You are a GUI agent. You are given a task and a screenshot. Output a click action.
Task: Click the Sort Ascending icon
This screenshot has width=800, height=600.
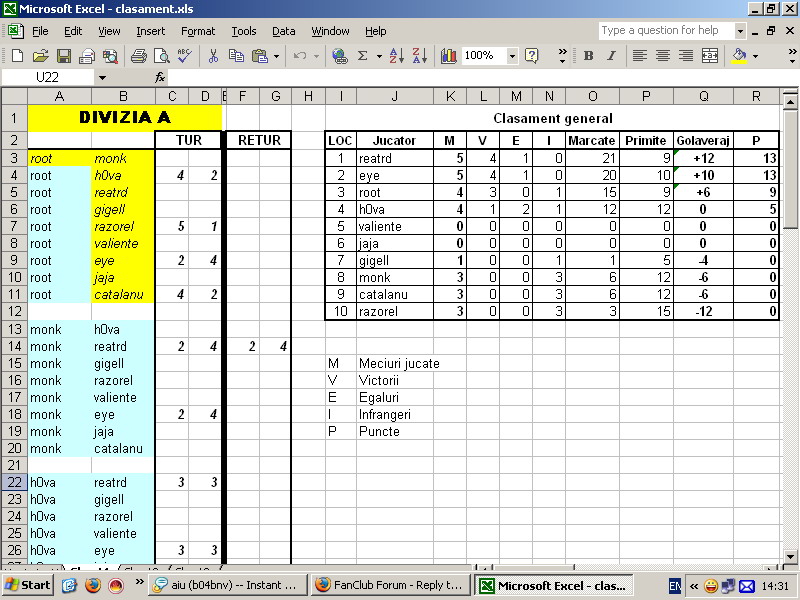pyautogui.click(x=395, y=56)
